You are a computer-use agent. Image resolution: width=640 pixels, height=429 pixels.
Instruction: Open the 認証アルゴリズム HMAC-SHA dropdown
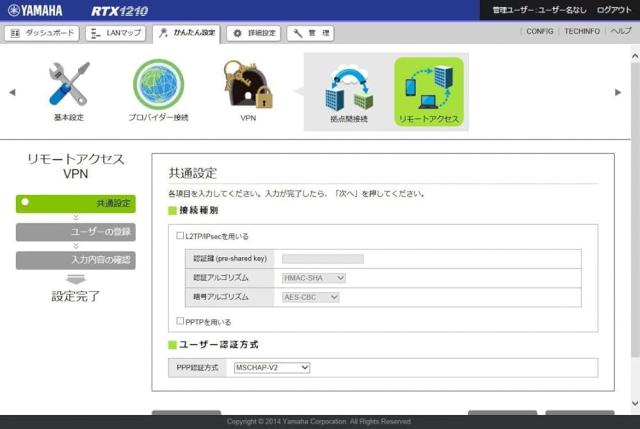click(314, 278)
